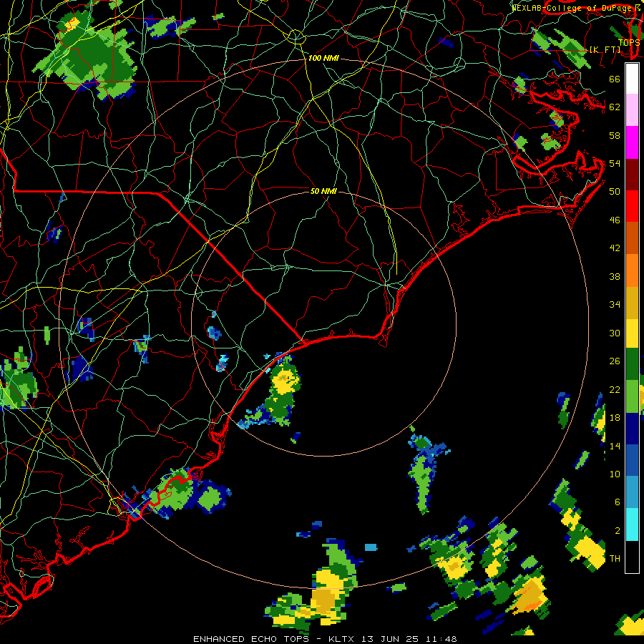Click the legend value "22"
This screenshot has width=644, height=644.
(615, 389)
